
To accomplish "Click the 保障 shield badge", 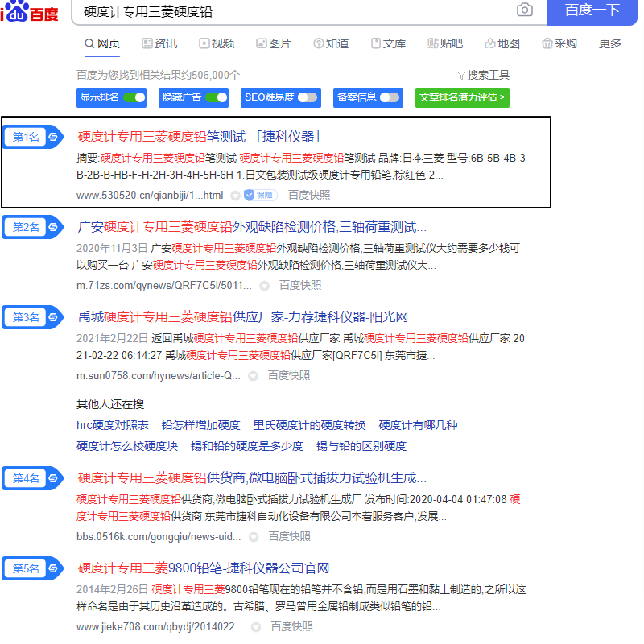I will [x=260, y=196].
